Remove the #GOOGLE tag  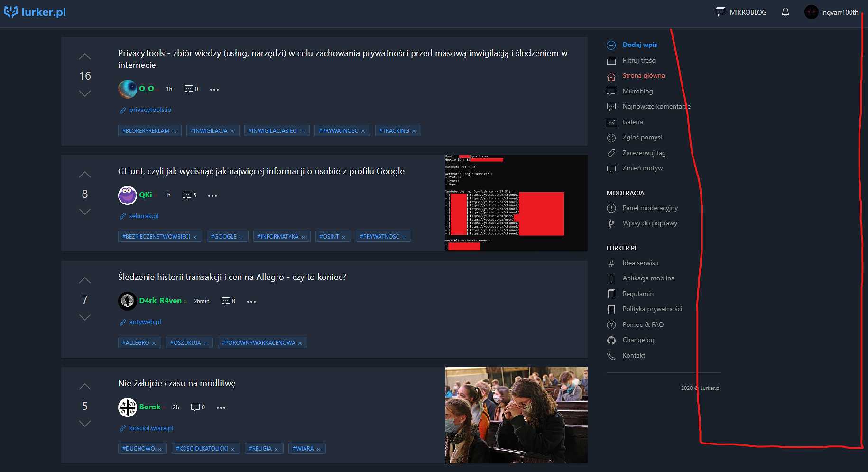241,237
